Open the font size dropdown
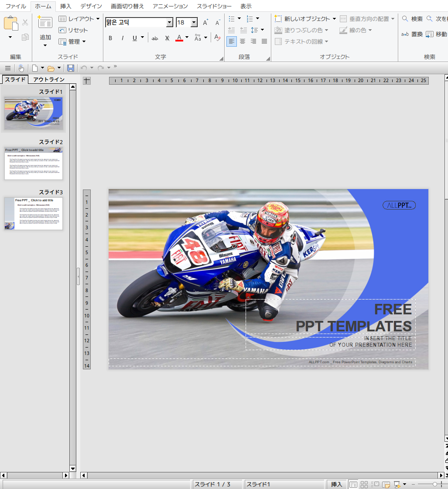 [x=194, y=22]
